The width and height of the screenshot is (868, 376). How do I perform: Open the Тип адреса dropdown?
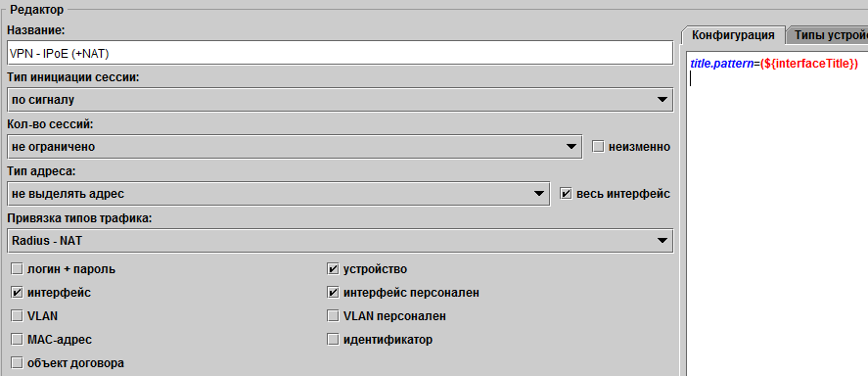pos(279,194)
